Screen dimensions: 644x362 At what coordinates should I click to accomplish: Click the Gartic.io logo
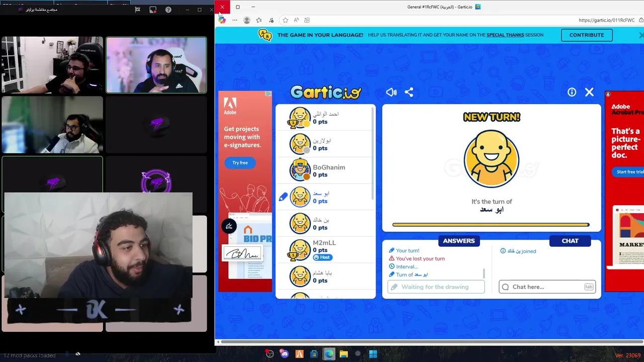[326, 93]
